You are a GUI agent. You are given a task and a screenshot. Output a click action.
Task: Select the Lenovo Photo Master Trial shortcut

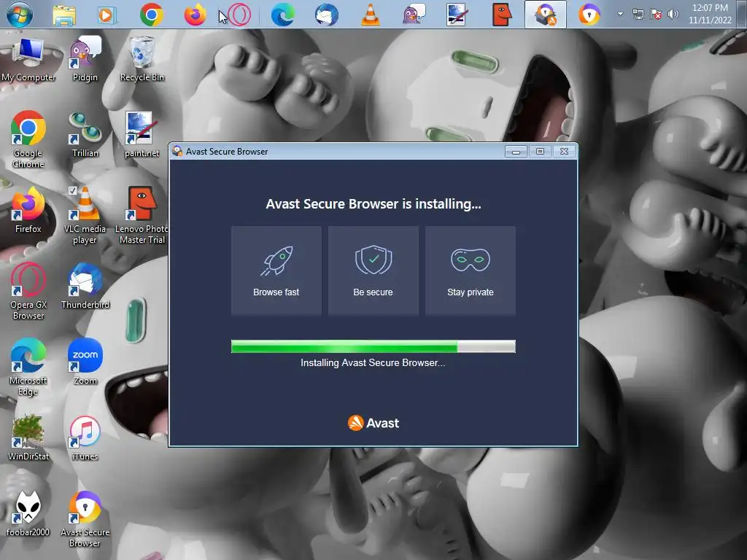[x=142, y=215]
